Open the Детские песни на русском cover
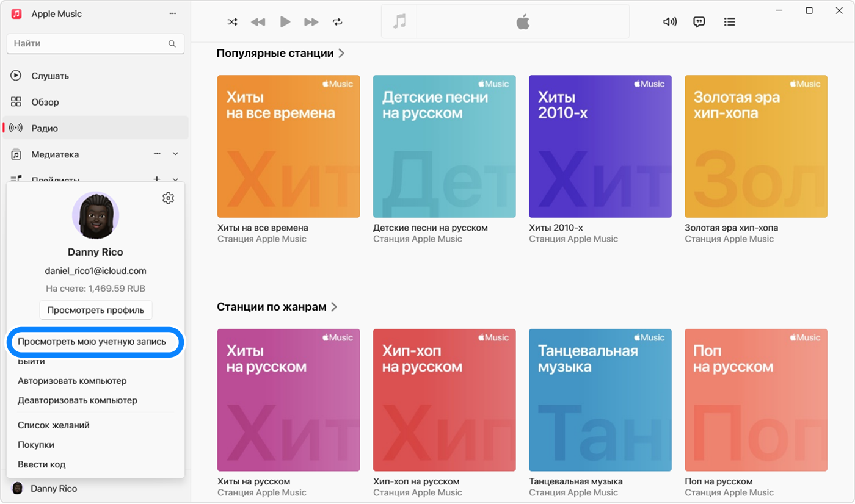855x504 pixels. click(x=445, y=146)
